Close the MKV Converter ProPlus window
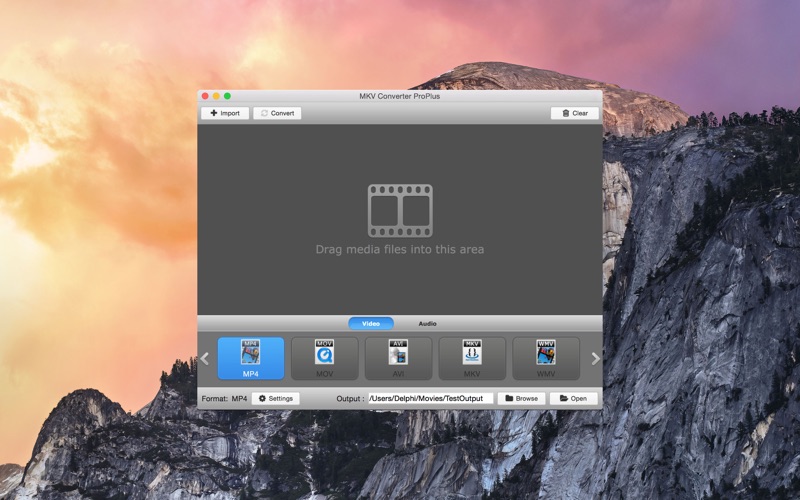This screenshot has height=500, width=800. pyautogui.click(x=205, y=96)
